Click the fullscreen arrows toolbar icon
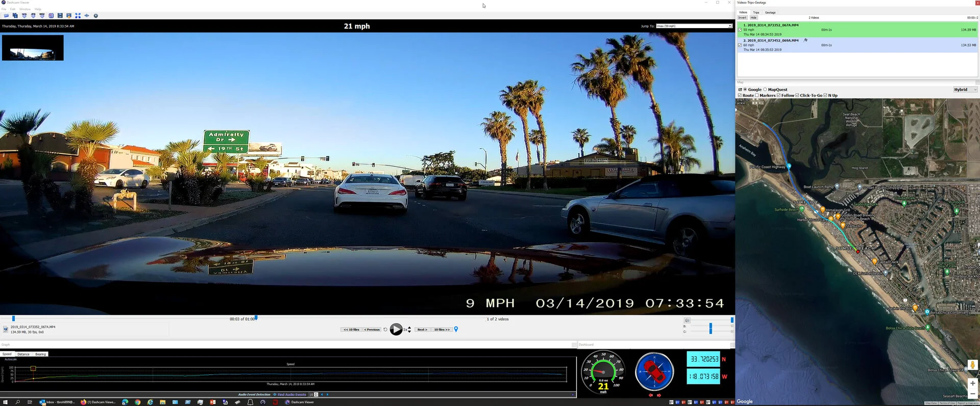The width and height of the screenshot is (980, 406). click(78, 16)
